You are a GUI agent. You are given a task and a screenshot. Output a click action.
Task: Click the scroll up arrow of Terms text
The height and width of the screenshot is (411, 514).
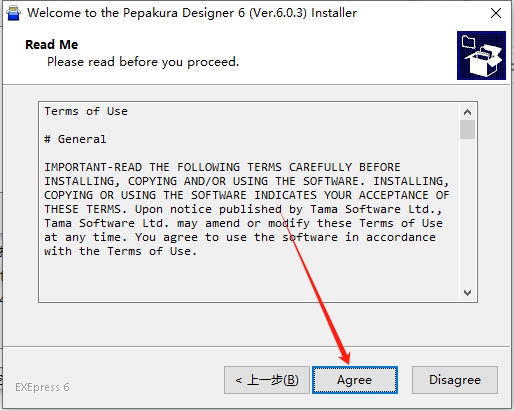[467, 112]
